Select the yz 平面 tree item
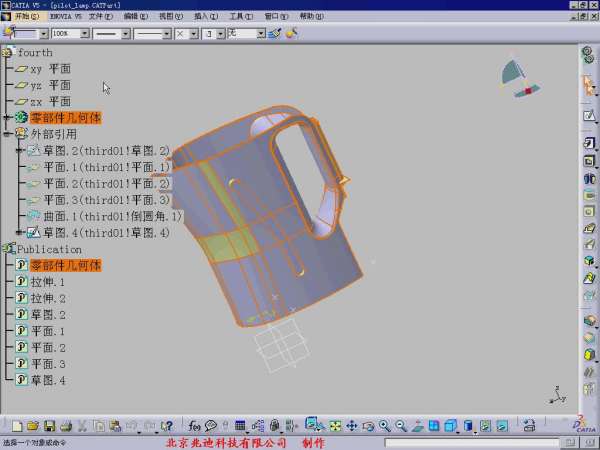600x450 pixels. pos(51,85)
